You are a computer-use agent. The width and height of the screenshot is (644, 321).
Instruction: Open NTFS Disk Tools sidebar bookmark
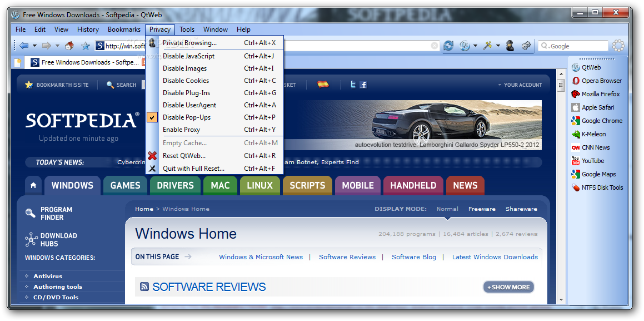point(597,187)
